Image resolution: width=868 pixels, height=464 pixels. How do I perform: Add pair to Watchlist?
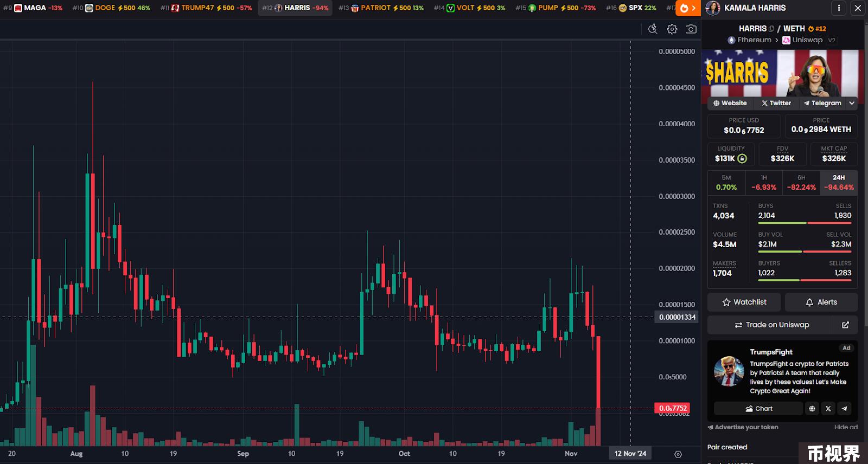click(744, 302)
